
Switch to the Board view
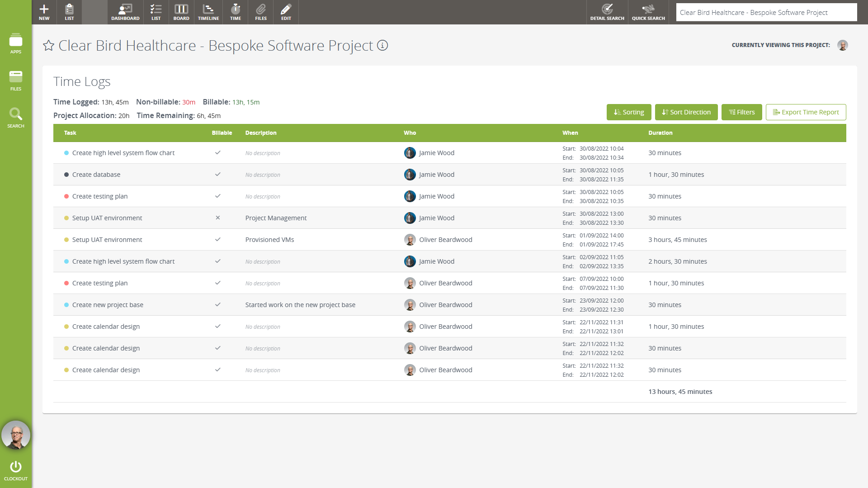181,12
